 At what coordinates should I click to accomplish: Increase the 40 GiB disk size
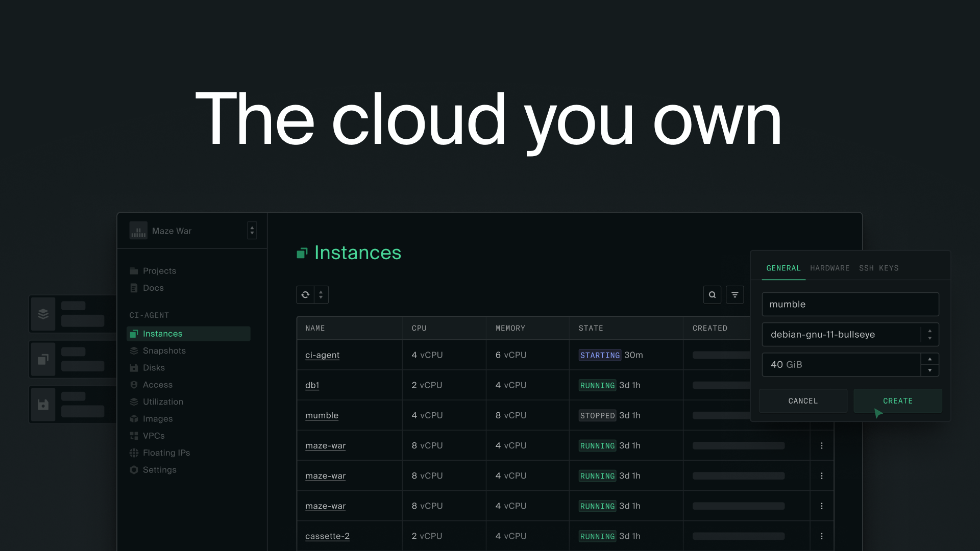pyautogui.click(x=929, y=359)
